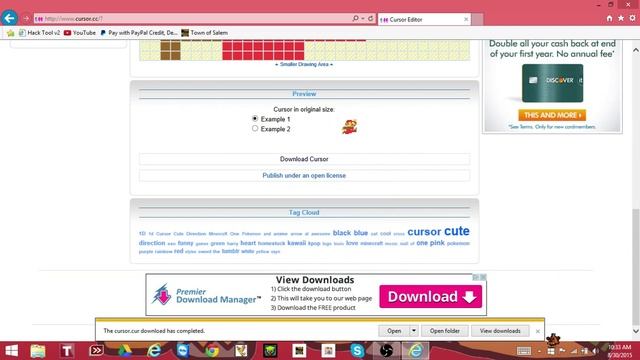
Task: Click the add-to-favorites-bar star icon
Action: 10,33
